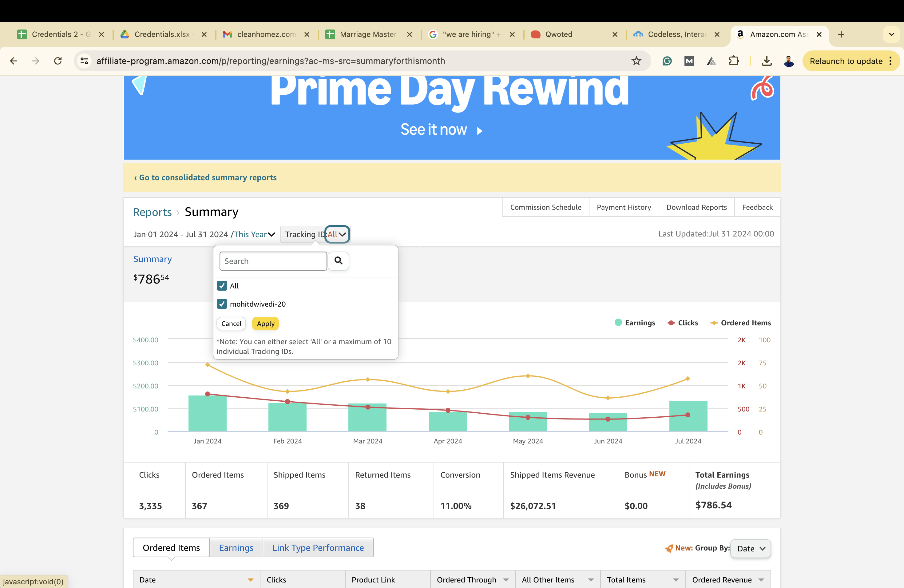Click the Product Link column header
This screenshot has width=904, height=588.
coord(387,580)
